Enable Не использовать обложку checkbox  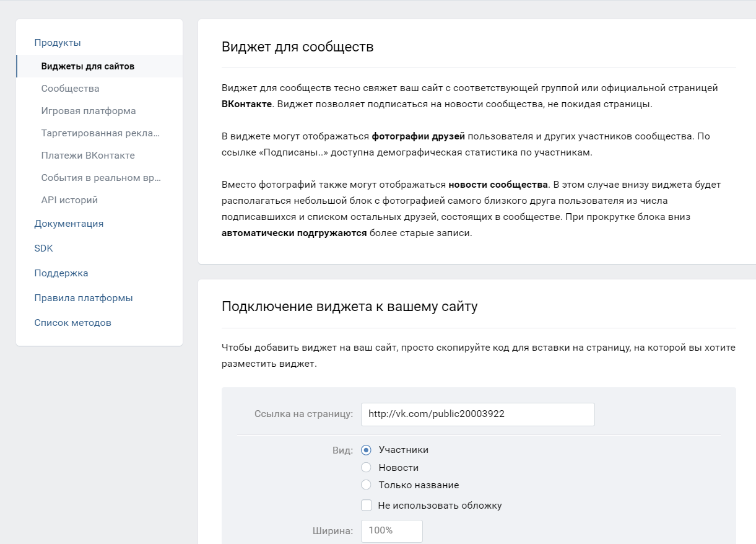(x=367, y=506)
